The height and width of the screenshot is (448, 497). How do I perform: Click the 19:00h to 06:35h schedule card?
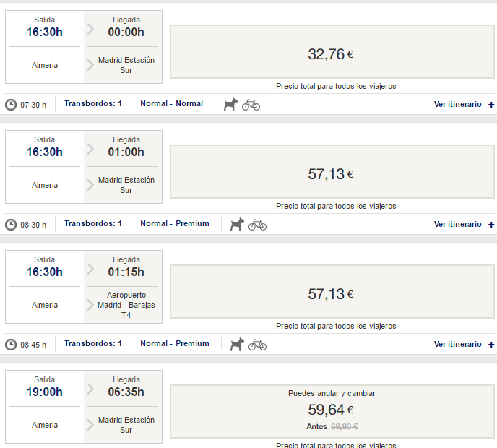click(x=84, y=407)
